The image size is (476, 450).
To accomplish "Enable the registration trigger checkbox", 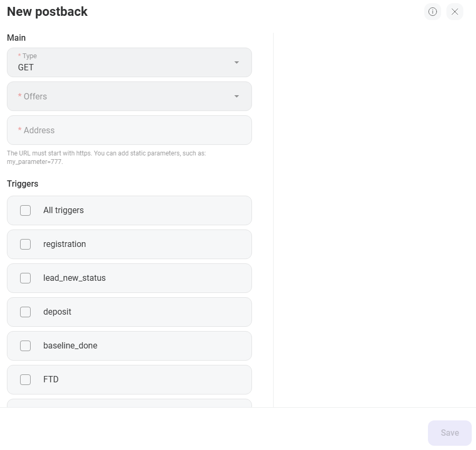I will coord(25,244).
